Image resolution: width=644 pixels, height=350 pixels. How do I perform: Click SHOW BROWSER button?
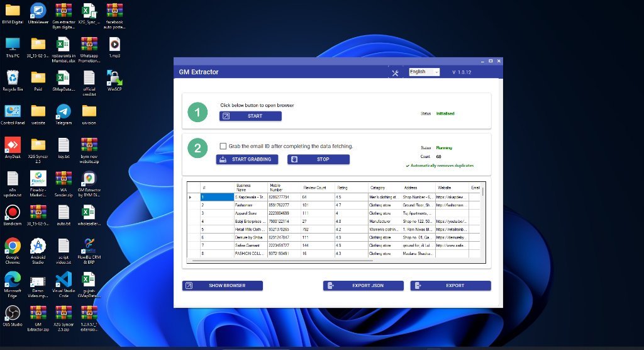223,285
